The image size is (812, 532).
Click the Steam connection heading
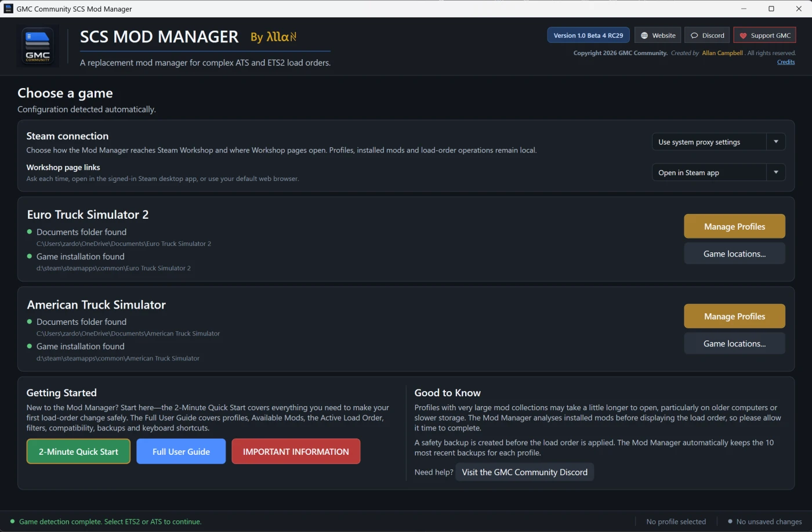(x=67, y=136)
